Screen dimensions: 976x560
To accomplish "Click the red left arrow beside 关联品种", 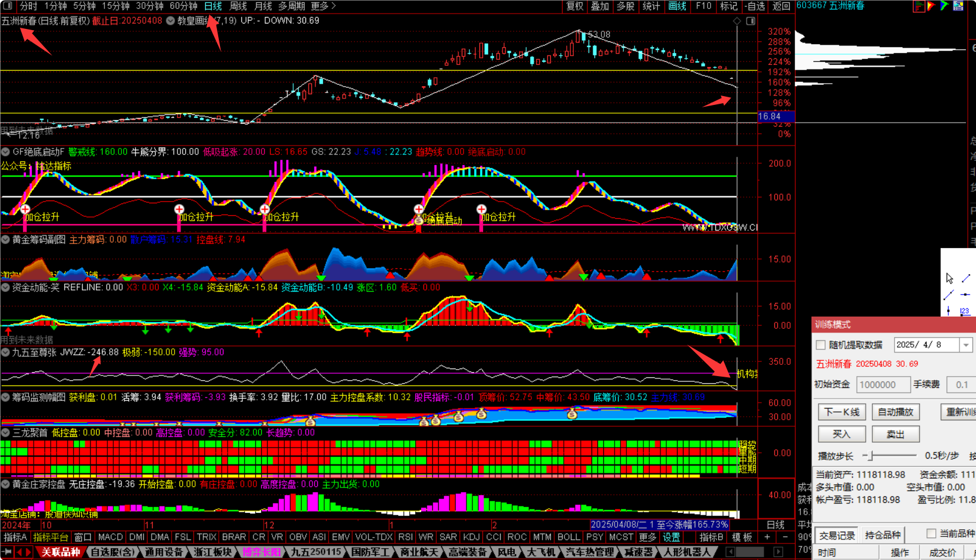I will click(19, 552).
